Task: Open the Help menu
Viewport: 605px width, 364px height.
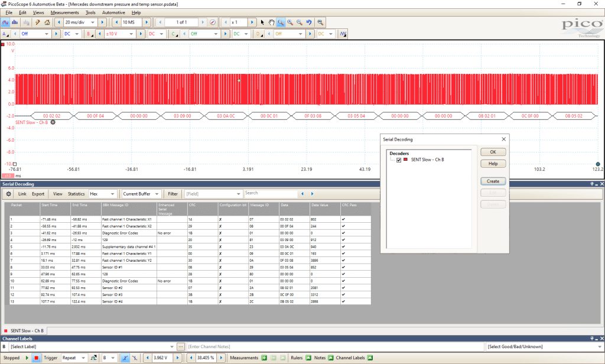Action: click(x=136, y=12)
